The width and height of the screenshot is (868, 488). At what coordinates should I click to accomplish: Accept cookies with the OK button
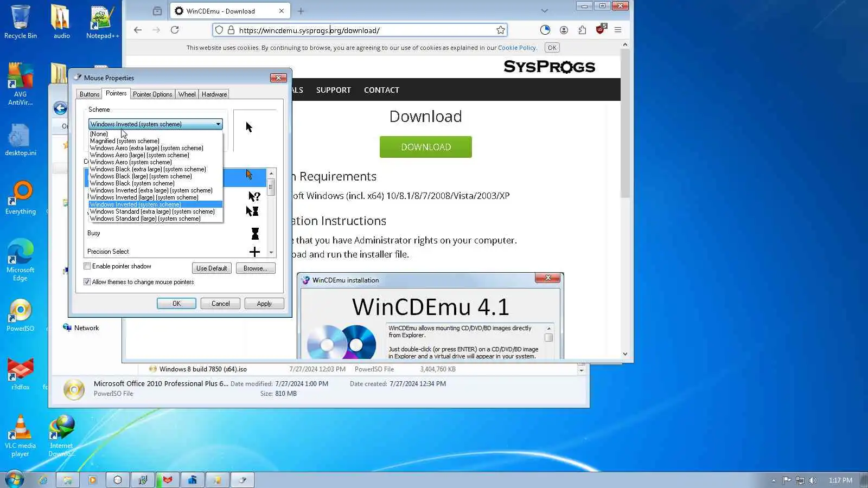click(552, 48)
